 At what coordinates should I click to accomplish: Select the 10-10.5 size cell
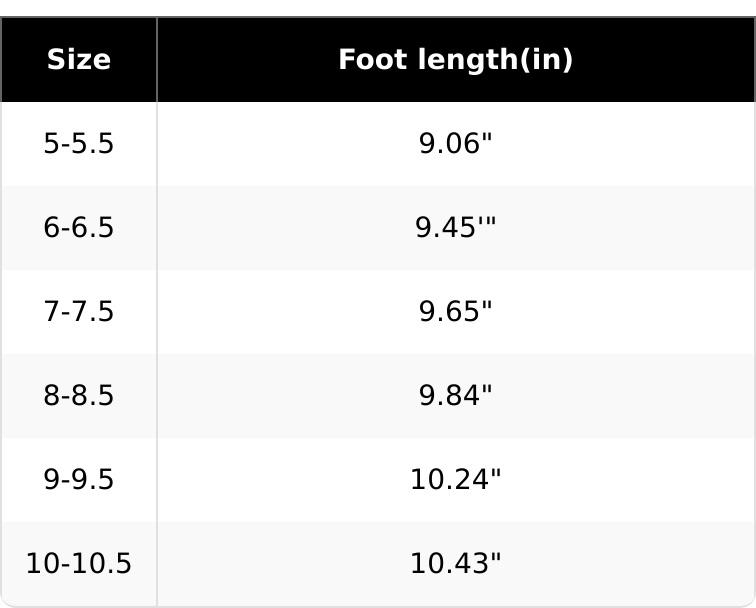[79, 564]
